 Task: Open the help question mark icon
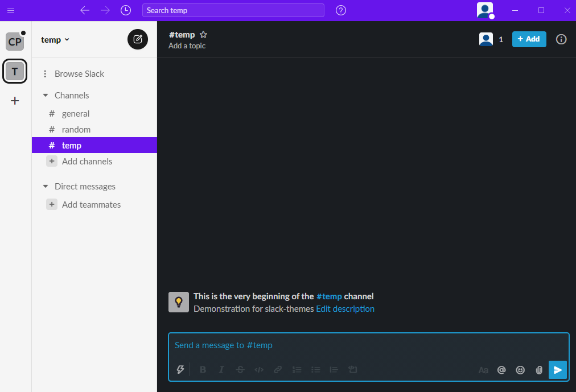(341, 10)
